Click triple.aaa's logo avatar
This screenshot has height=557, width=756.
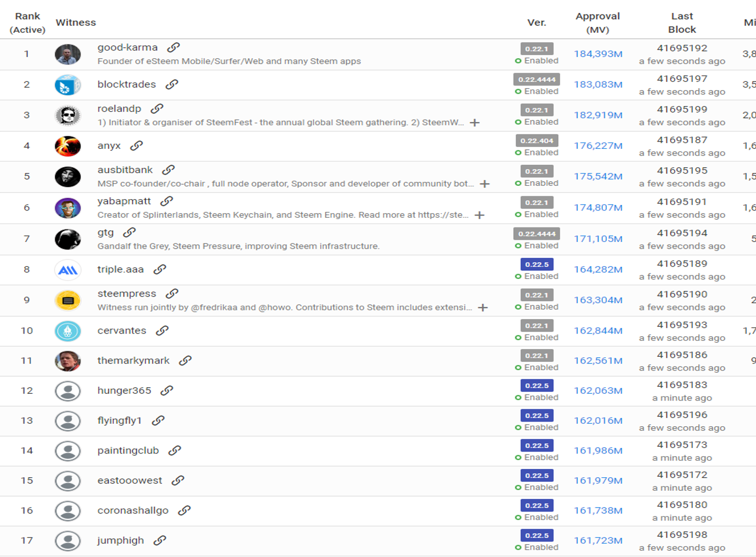pos(68,270)
